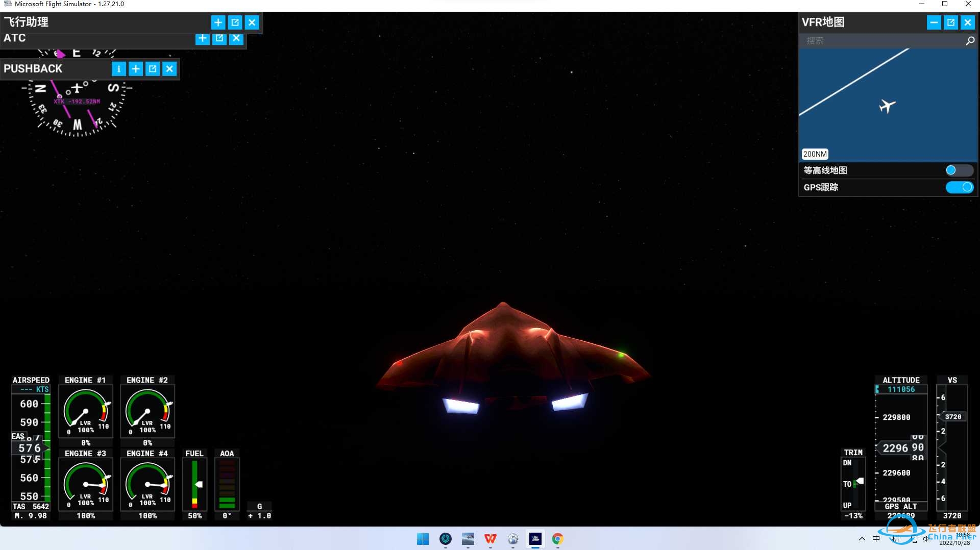The height and width of the screenshot is (550, 980).
Task: Click the PUSHBACK panel title
Action: 33,69
